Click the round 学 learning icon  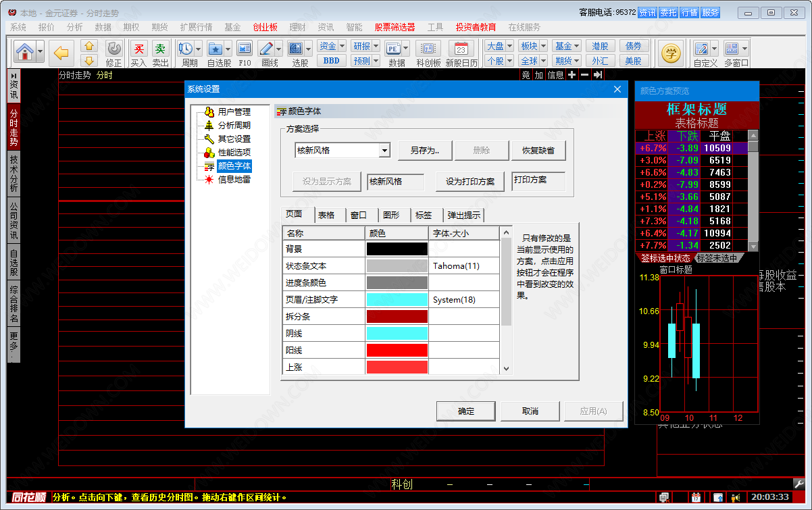pyautogui.click(x=671, y=53)
